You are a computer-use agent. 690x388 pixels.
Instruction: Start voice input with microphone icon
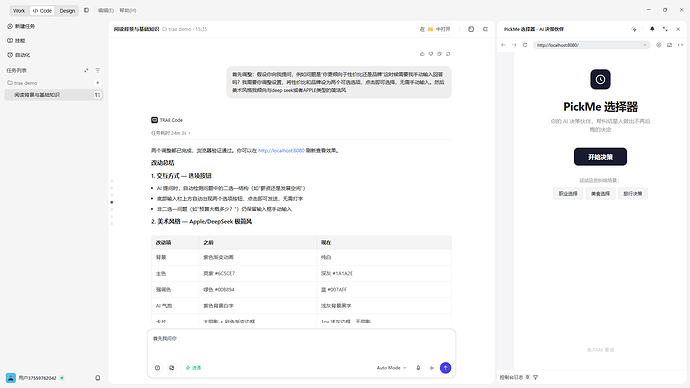coord(418,368)
